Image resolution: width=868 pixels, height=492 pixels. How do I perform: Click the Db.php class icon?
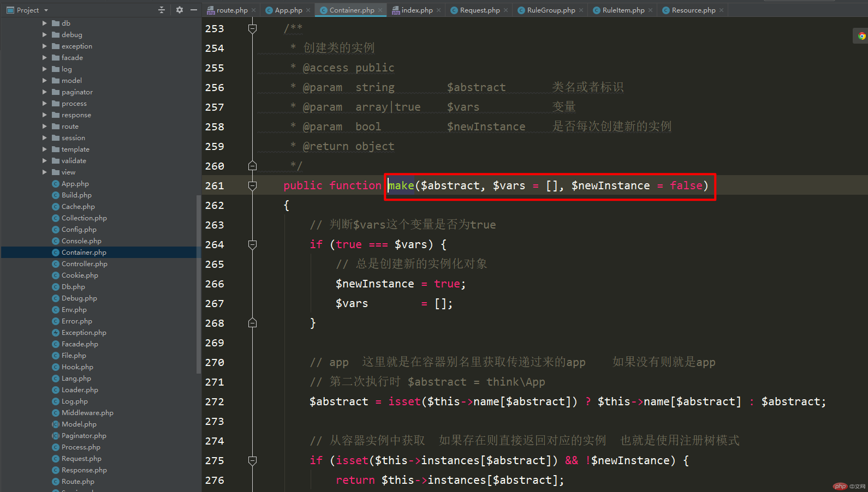(x=56, y=286)
